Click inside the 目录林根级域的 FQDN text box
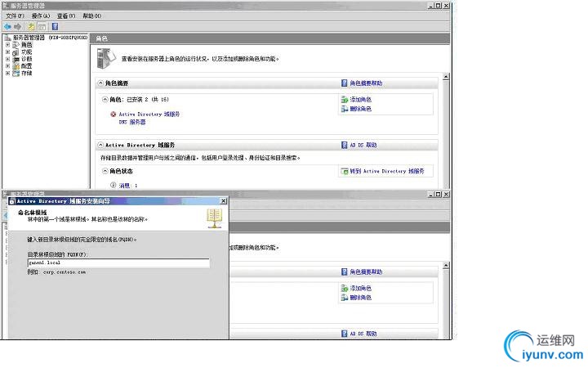588x368 pixels. coord(118,263)
